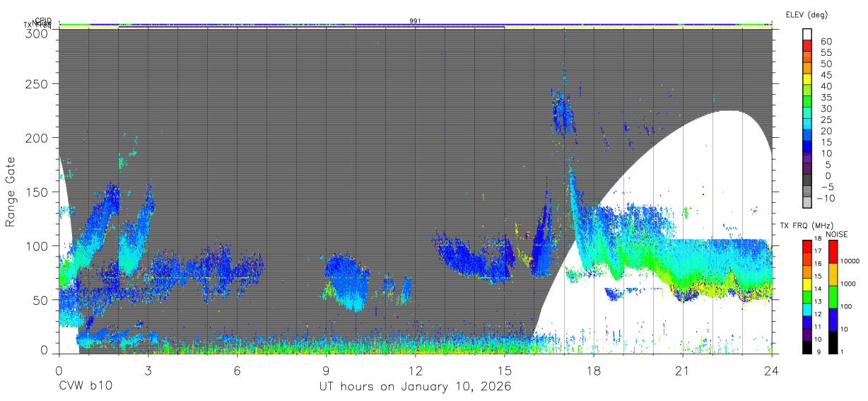Click the 21 tick on the UT hours axis
Screen dimensions: 868x401
point(682,370)
